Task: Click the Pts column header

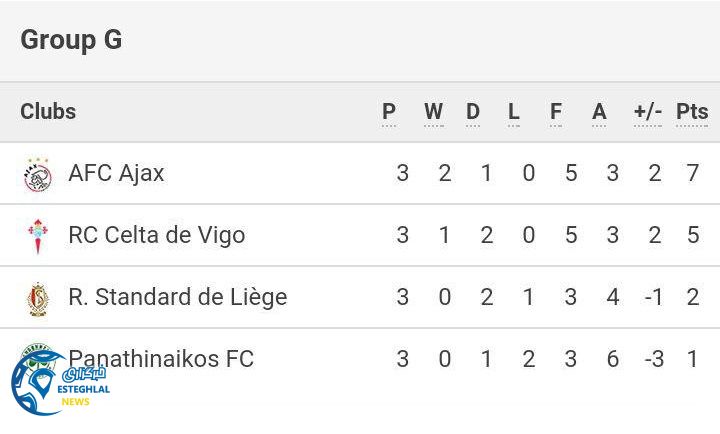Action: point(692,112)
